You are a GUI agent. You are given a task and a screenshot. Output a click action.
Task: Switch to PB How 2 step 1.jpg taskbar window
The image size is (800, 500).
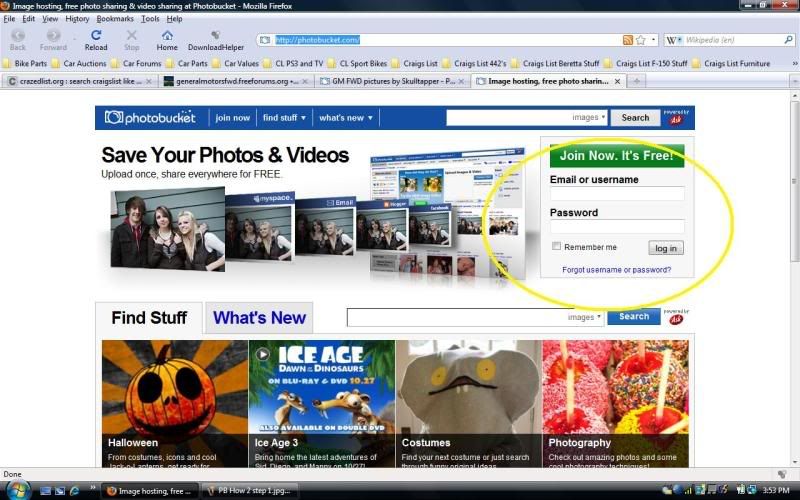point(249,491)
